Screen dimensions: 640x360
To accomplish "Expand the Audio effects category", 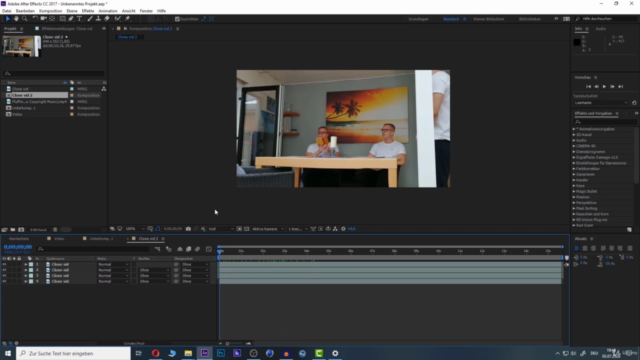I will 574,140.
